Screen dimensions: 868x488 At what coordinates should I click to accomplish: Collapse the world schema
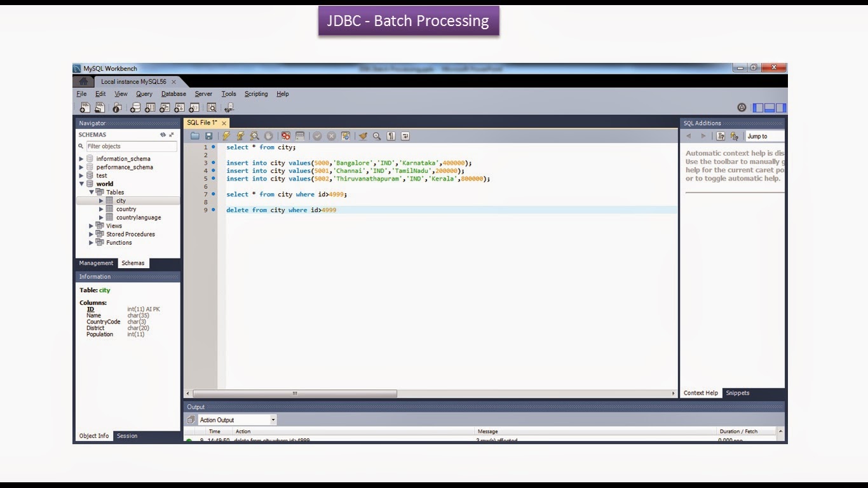81,184
